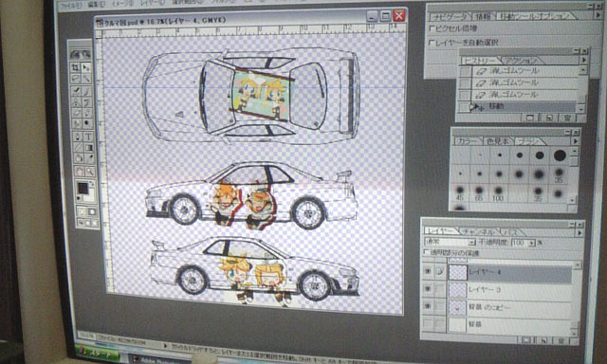Viewport: 607px width, 364px height.
Task: Open the Navigator/Options panel flyout menu arrow
Action: pos(599,15)
